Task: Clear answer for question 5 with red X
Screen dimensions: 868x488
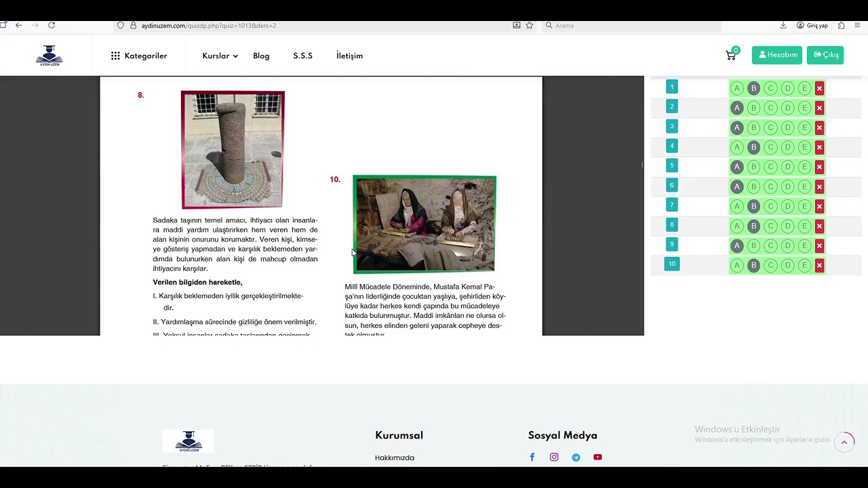Action: (819, 167)
